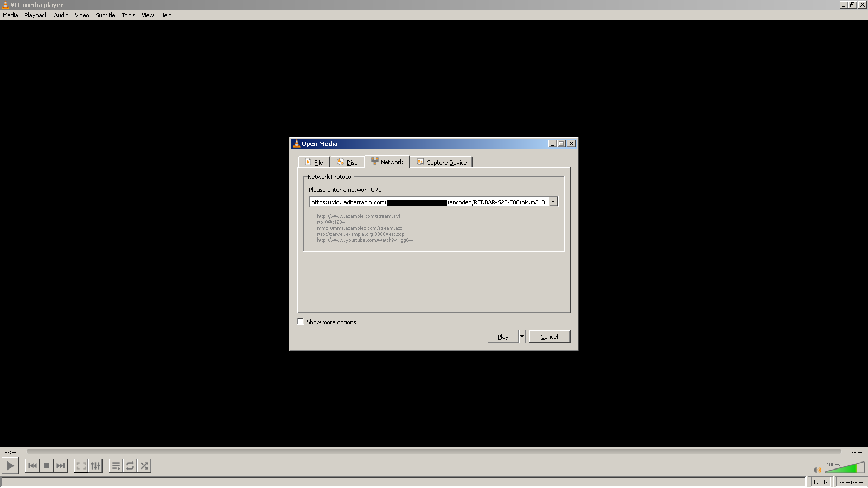Switch to the File tab in Open Media
The width and height of the screenshot is (868, 488).
click(314, 162)
